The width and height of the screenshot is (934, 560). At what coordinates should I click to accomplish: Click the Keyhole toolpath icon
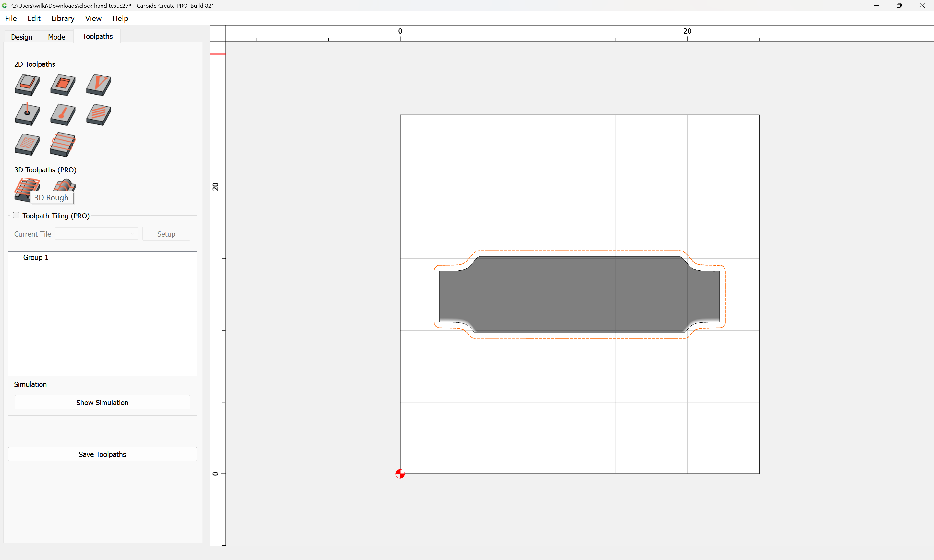point(63,114)
